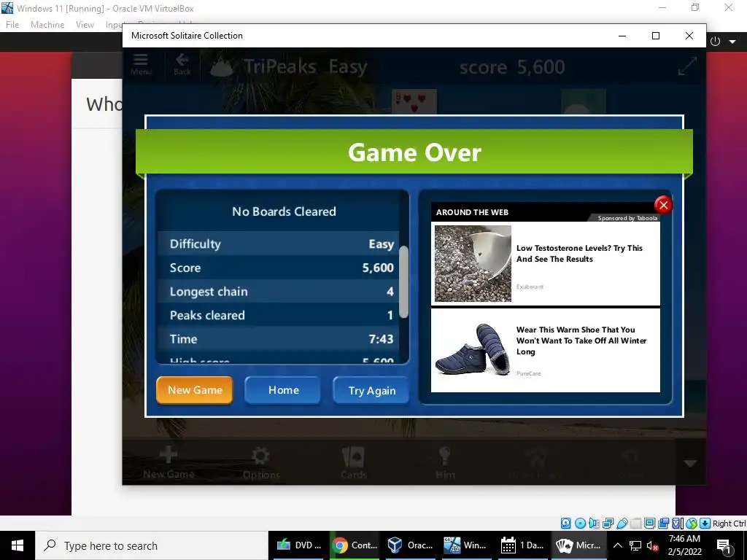The height and width of the screenshot is (560, 747).
Task: Click the network tray icon
Action: click(635, 545)
